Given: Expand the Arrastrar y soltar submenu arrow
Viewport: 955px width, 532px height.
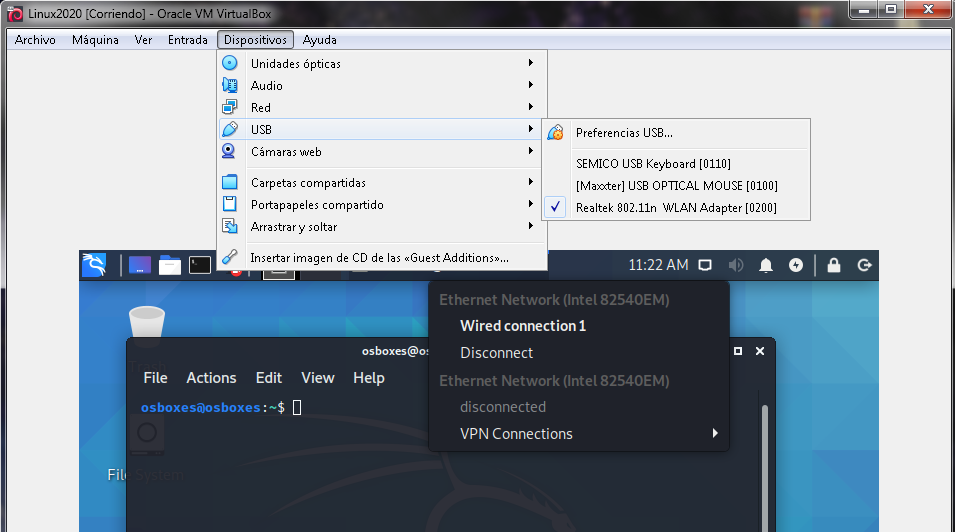Looking at the screenshot, I should [531, 225].
